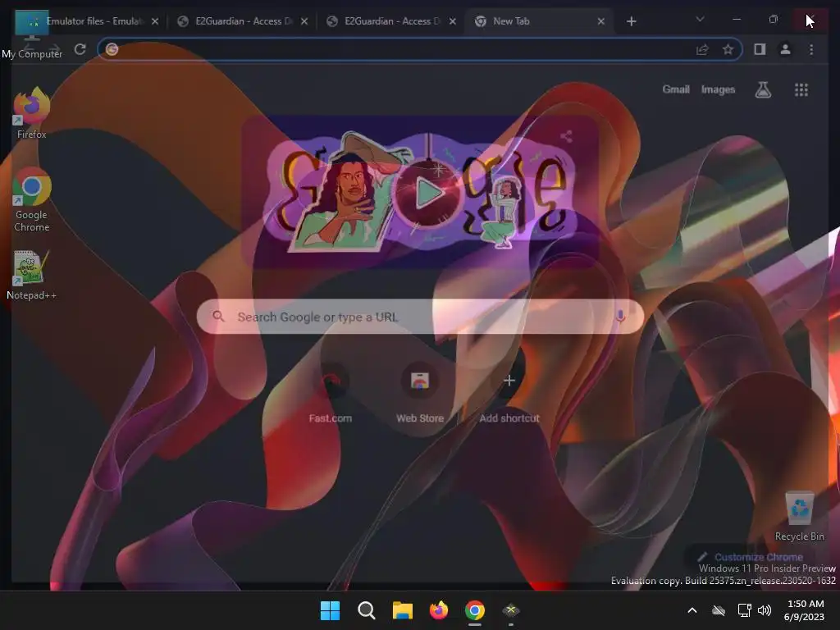Open network settings from the tray icon
The image size is (840, 630).
click(744, 610)
